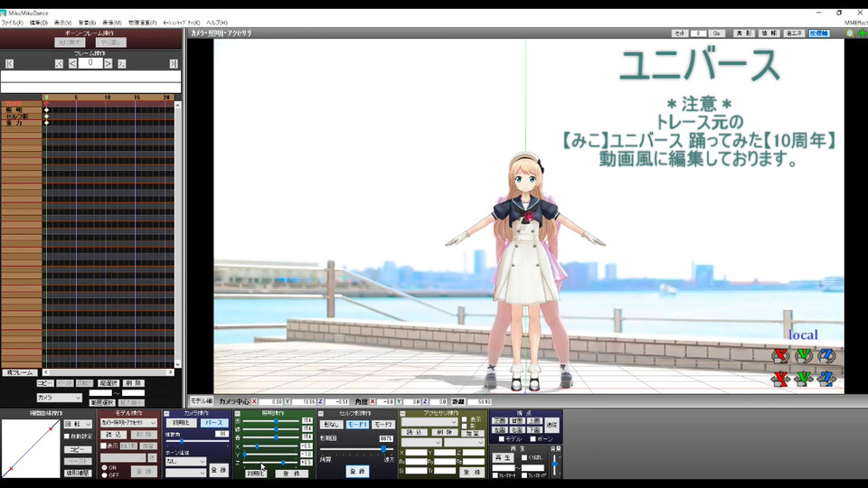Jump to last frame button

[174, 63]
